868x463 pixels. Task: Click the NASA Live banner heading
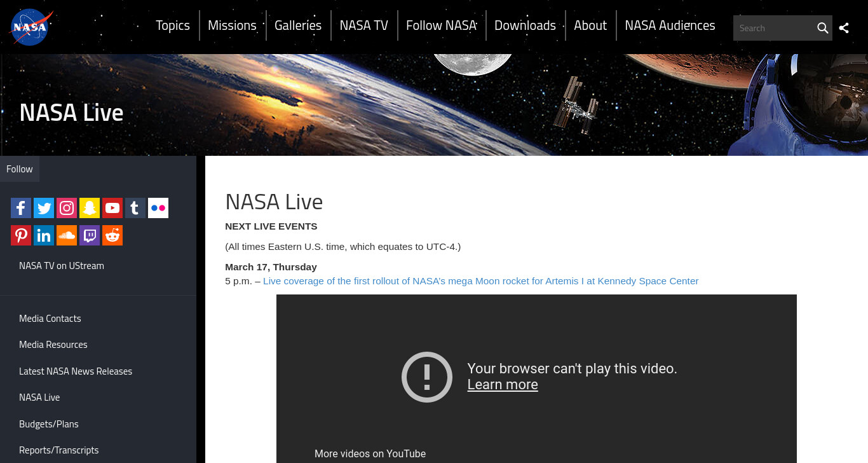[x=71, y=113]
